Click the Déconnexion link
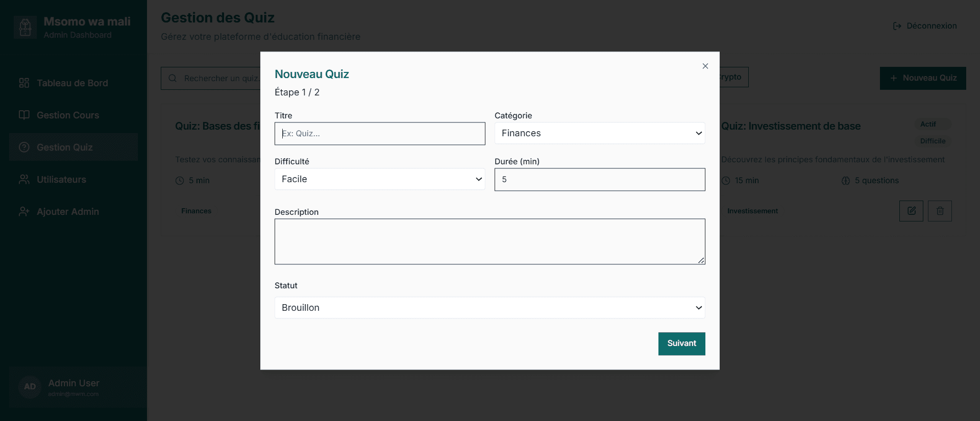The image size is (980, 421). tap(924, 26)
